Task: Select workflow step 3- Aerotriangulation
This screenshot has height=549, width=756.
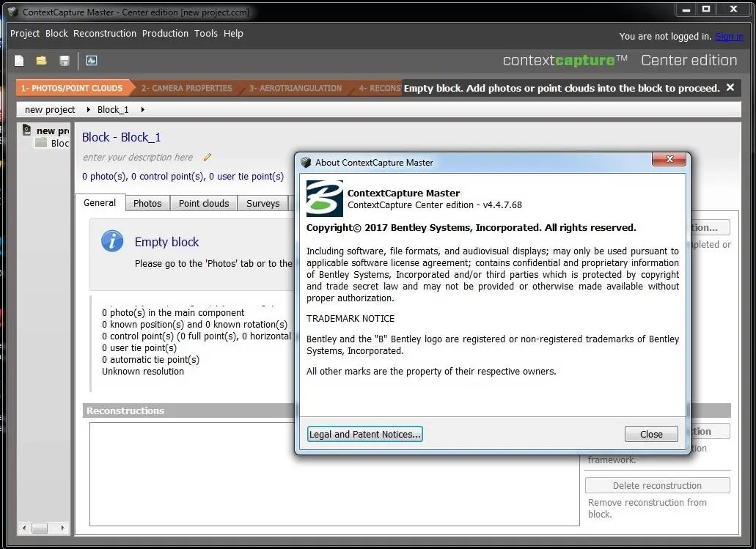Action: 295,88
